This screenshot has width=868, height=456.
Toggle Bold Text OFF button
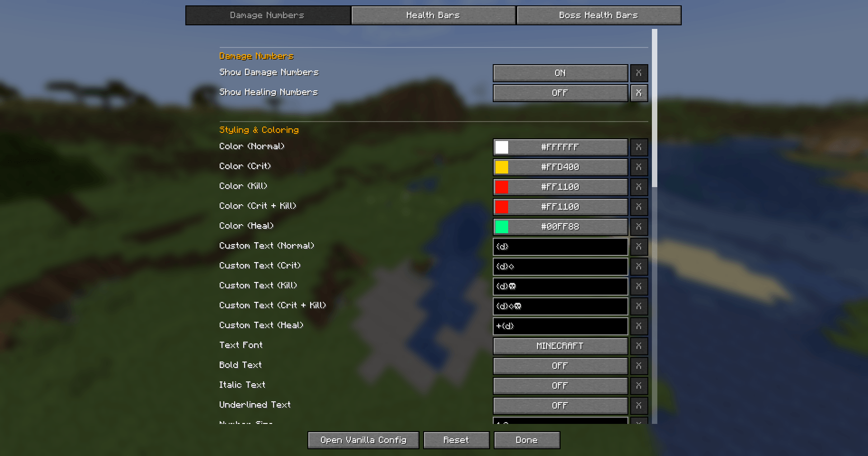(x=560, y=366)
